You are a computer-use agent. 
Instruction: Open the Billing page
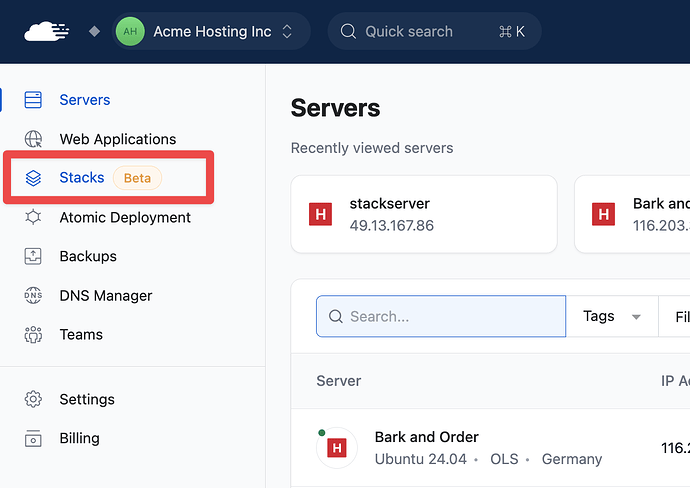(x=79, y=438)
